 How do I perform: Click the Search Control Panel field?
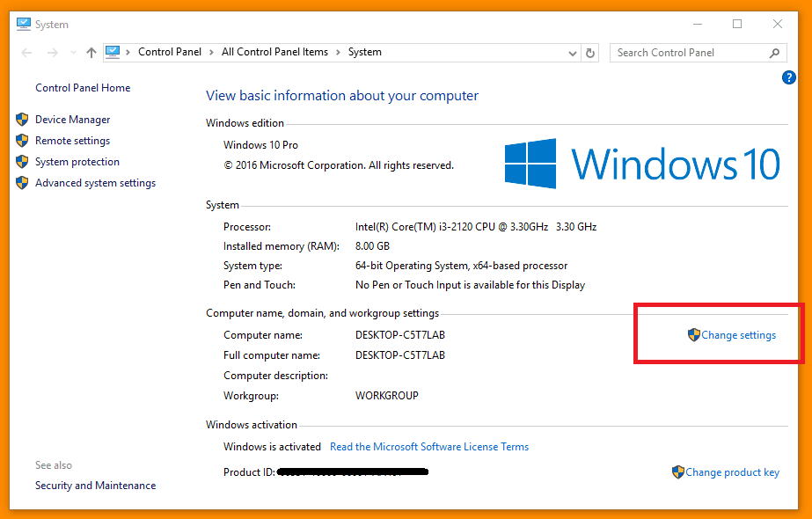686,53
